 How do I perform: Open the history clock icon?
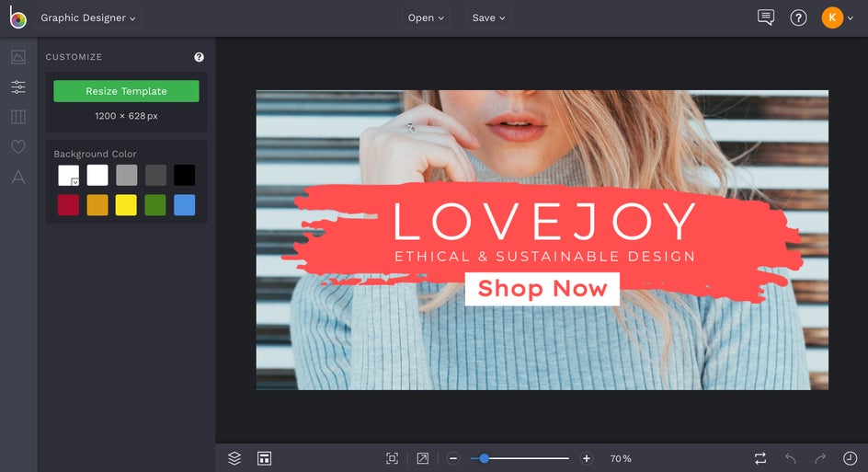850,458
